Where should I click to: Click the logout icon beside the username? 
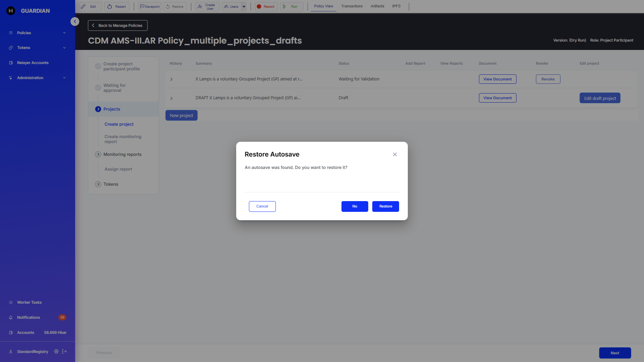64,351
